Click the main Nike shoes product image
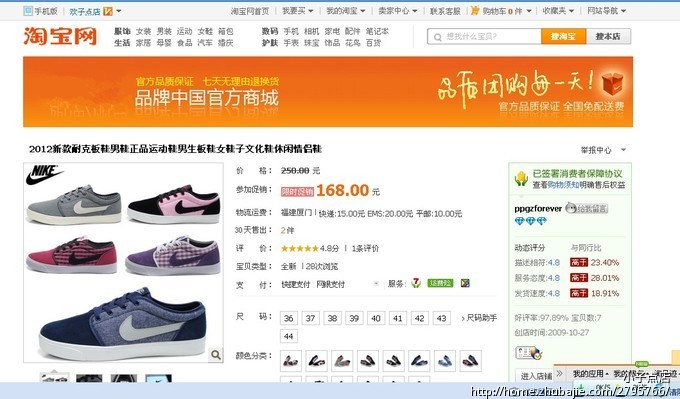The height and width of the screenshot is (399, 680). pos(124,262)
